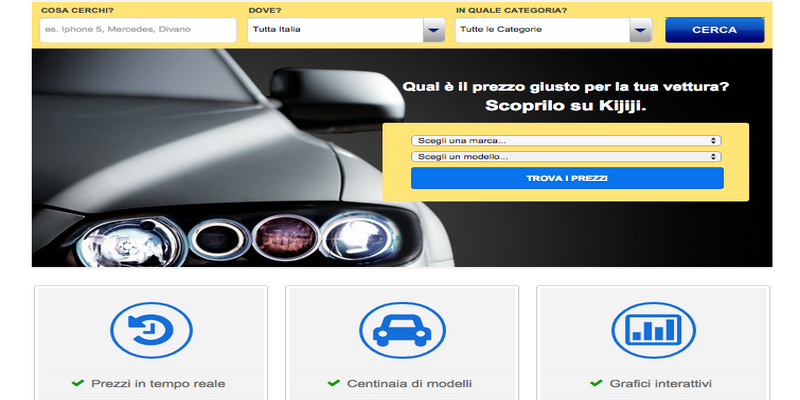This screenshot has height=400, width=800.
Task: Click the DOVE? label
Action: point(265,10)
